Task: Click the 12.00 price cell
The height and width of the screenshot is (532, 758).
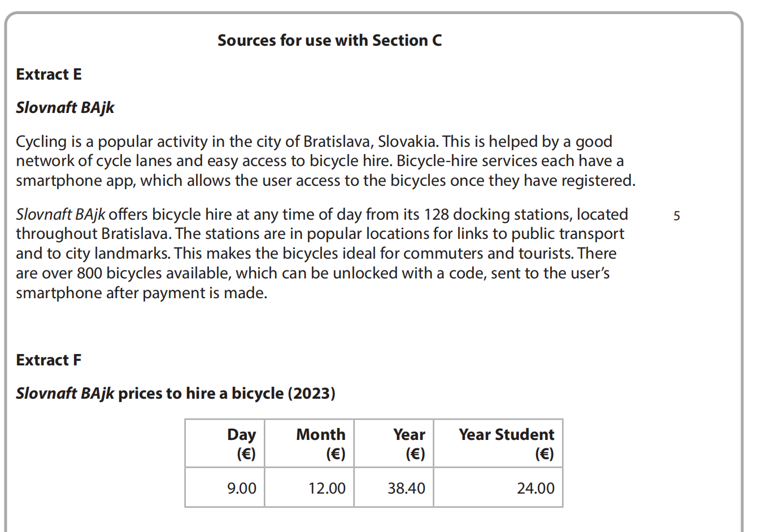Action: pyautogui.click(x=326, y=488)
